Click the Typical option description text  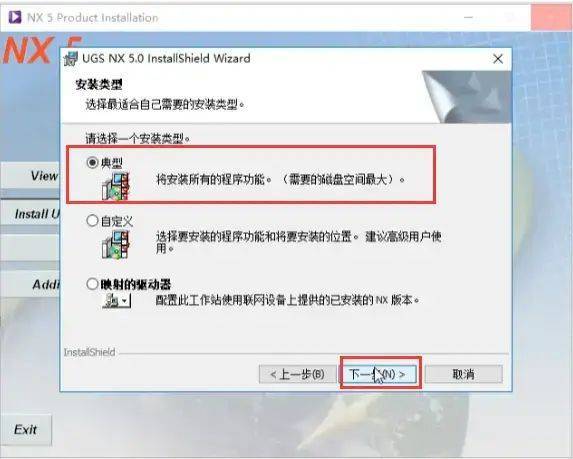pos(281,180)
